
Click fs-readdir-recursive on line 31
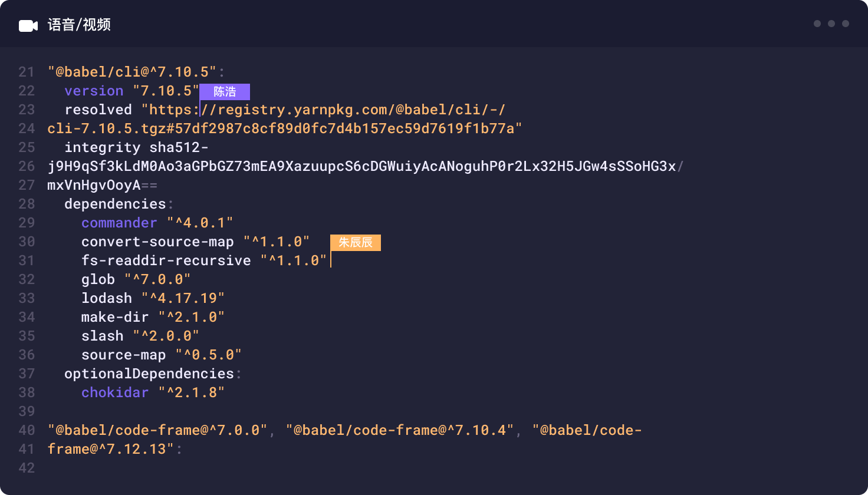click(166, 260)
